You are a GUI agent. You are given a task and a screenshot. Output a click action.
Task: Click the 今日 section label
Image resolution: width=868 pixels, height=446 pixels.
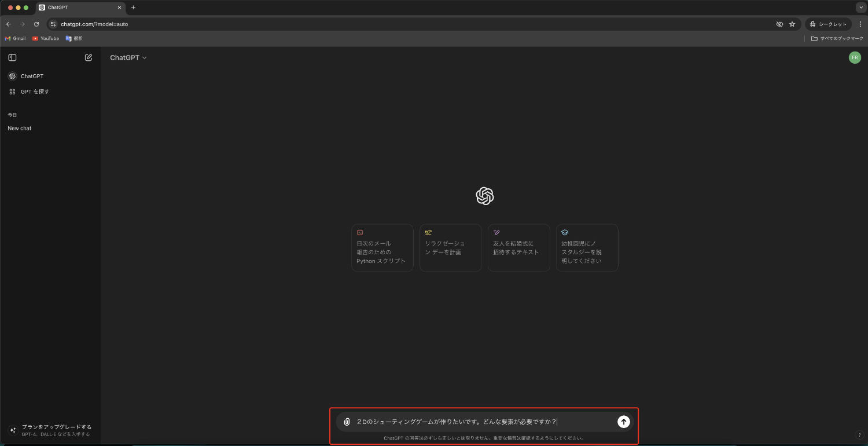point(12,115)
